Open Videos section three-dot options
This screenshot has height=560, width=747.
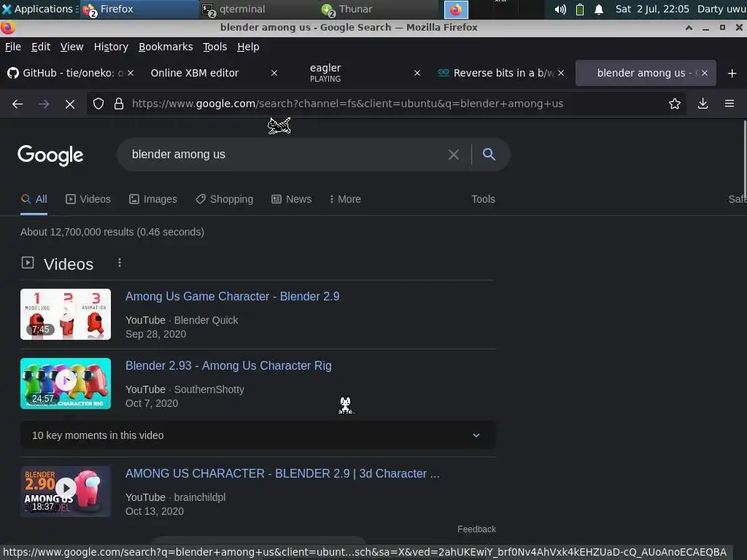pyautogui.click(x=120, y=262)
